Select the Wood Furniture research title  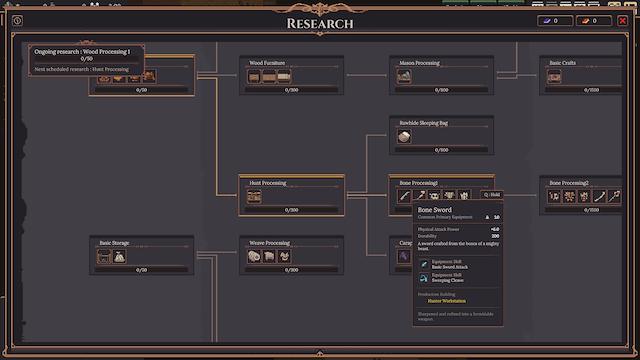pyautogui.click(x=267, y=63)
